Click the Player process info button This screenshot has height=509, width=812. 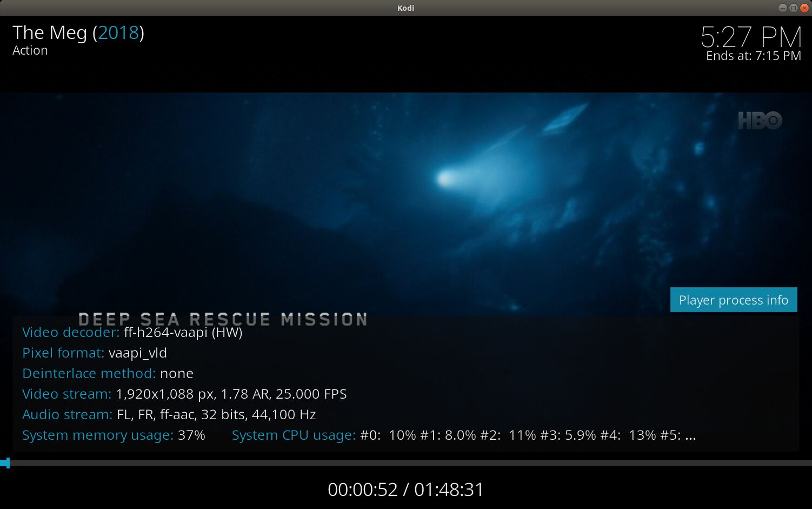click(734, 300)
